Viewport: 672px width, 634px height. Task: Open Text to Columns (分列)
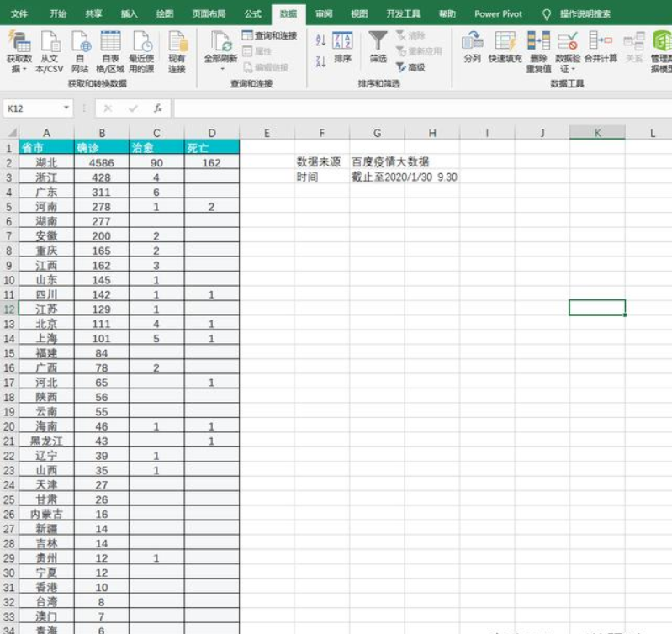[473, 48]
